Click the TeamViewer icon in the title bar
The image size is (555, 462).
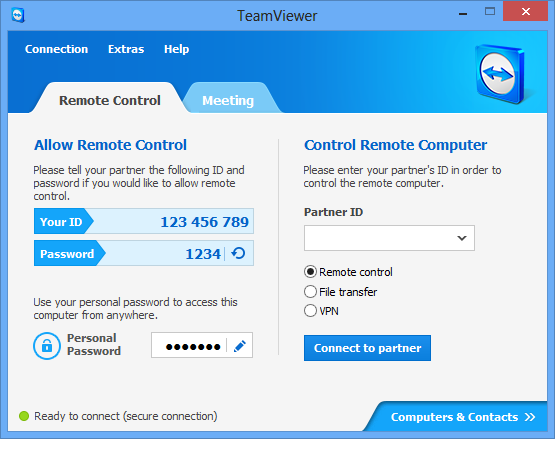pyautogui.click(x=18, y=15)
